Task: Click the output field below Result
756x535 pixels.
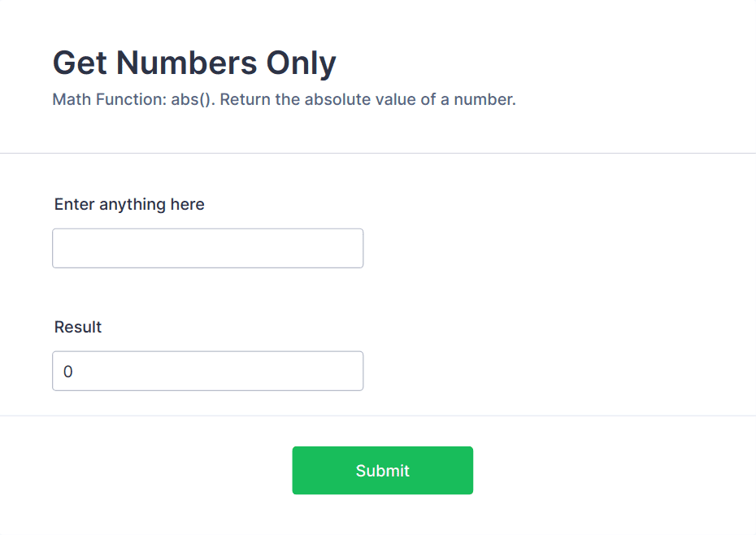Action: click(x=207, y=371)
